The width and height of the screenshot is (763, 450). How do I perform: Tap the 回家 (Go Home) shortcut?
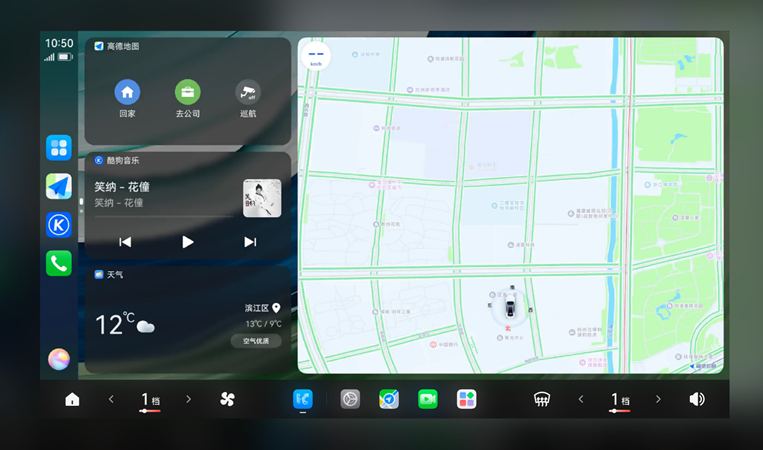(127, 93)
